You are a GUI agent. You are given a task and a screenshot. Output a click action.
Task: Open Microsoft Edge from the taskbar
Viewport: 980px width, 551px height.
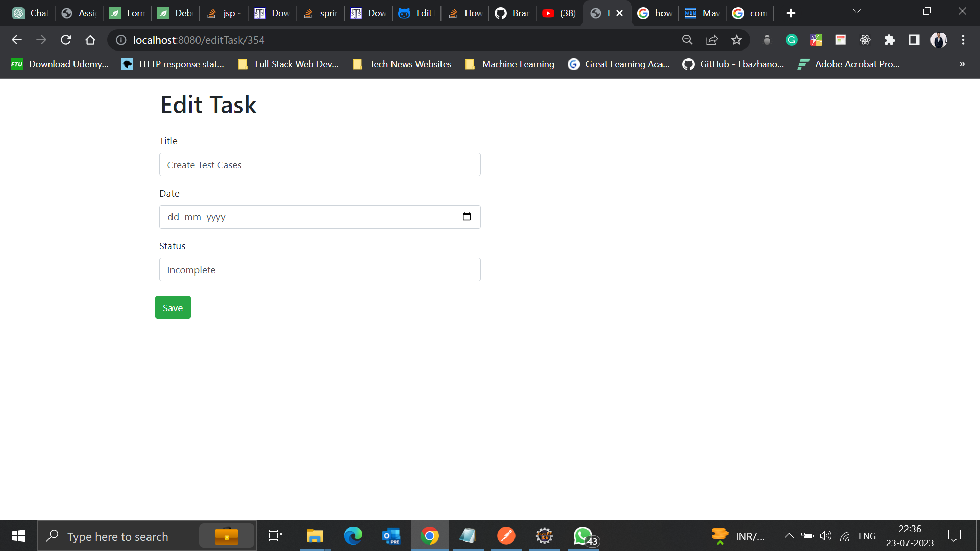353,536
